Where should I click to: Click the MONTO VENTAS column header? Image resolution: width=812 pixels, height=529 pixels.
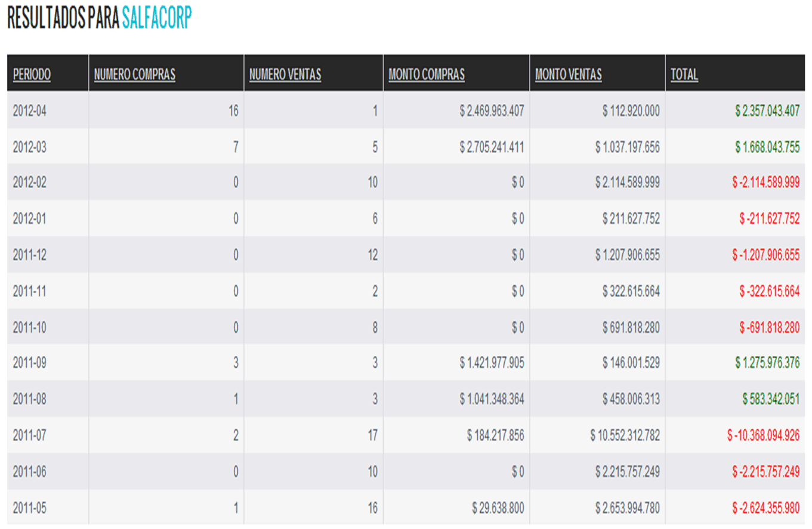pyautogui.click(x=568, y=75)
